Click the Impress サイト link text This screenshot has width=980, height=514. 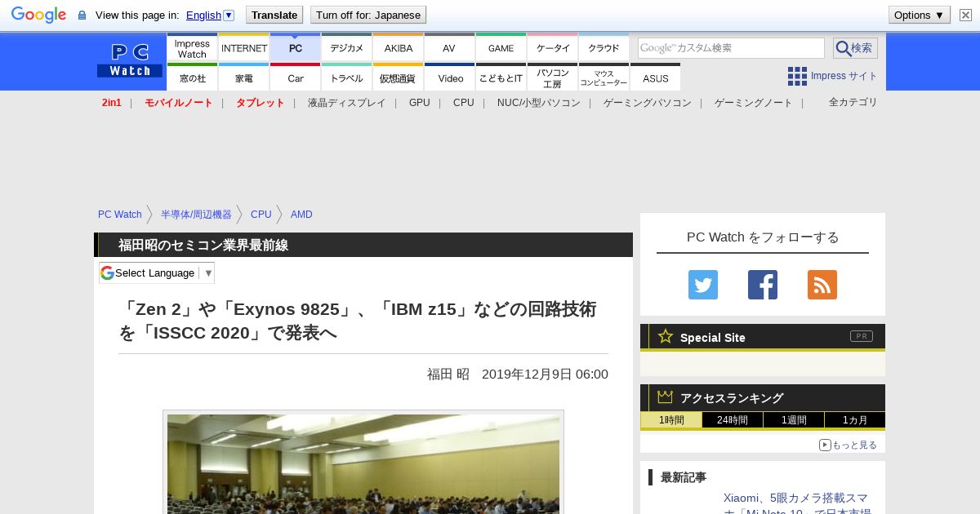tap(844, 76)
